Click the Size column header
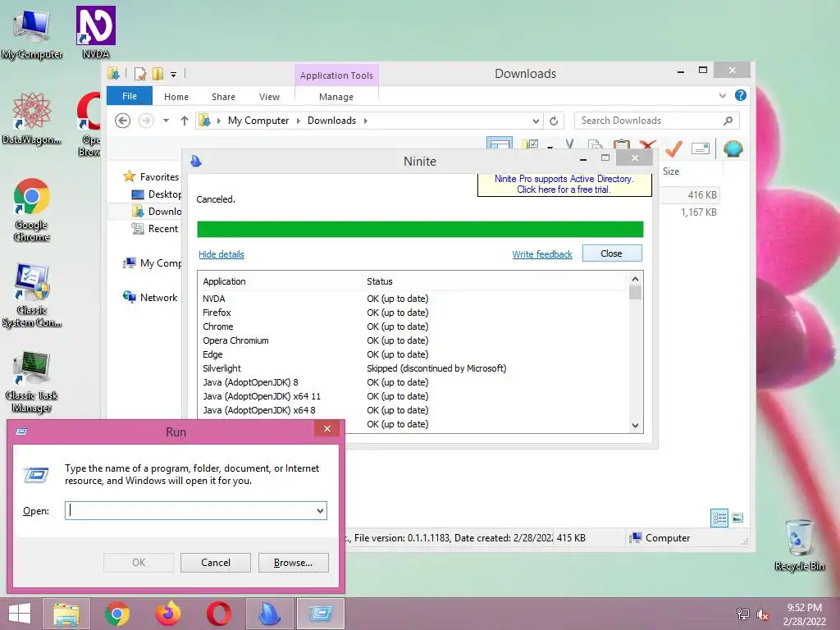This screenshot has height=630, width=840. point(671,171)
